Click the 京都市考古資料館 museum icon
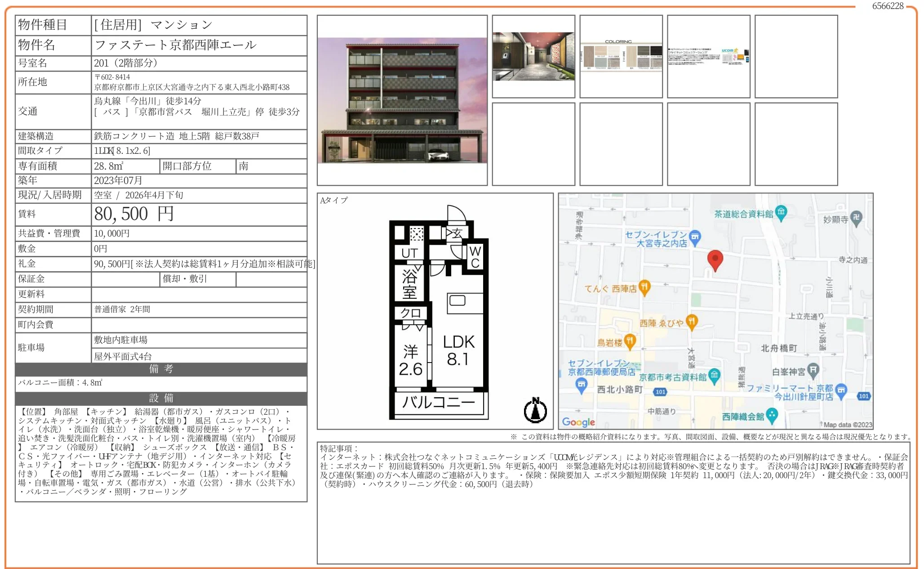Screen dimensions: 924x569 (x=715, y=375)
